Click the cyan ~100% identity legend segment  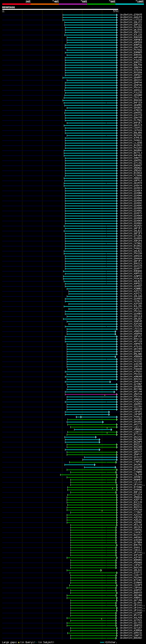coord(130,4)
